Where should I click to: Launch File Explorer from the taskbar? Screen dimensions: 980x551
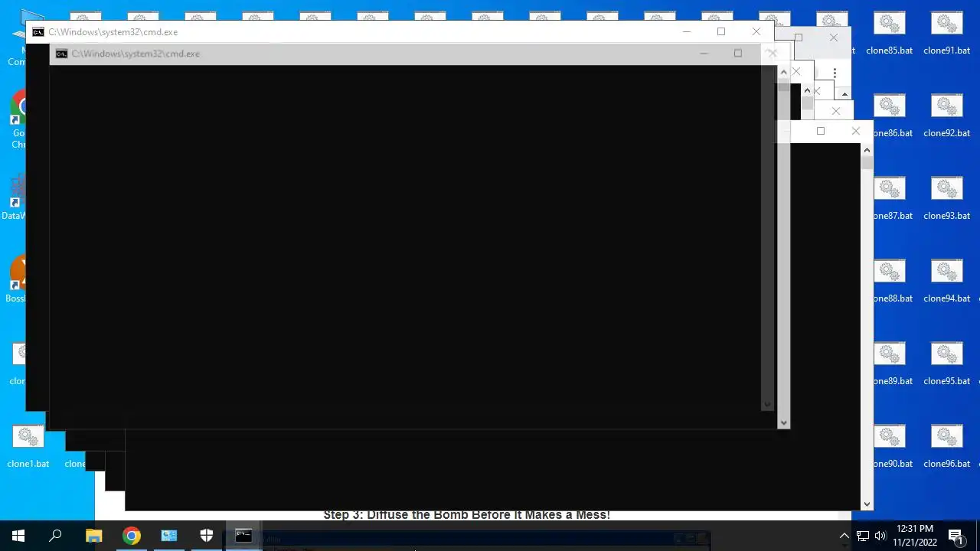93,536
